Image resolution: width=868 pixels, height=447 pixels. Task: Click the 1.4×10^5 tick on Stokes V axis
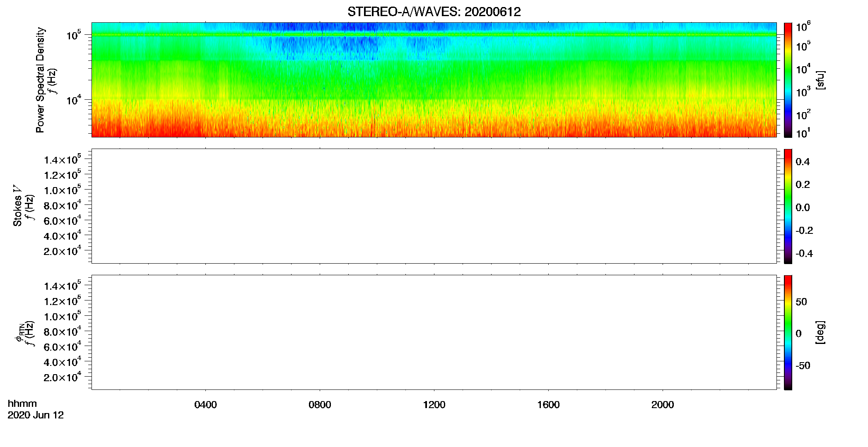coord(63,160)
